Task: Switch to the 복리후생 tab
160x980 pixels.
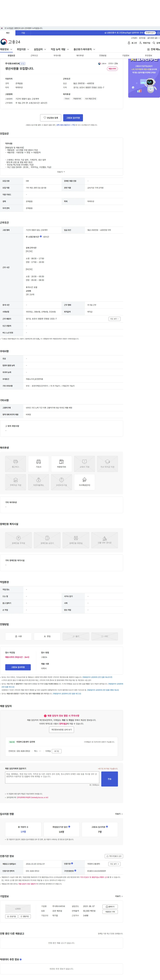Action: click(80, 56)
